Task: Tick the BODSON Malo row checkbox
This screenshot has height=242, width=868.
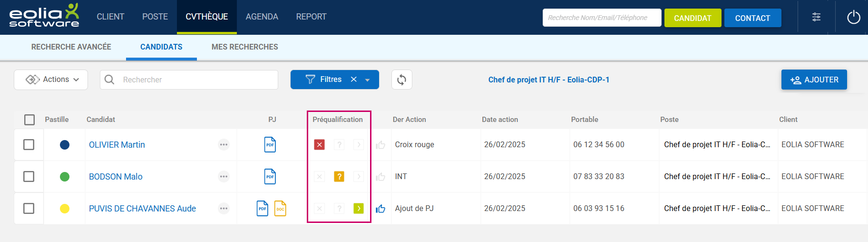Action: click(29, 177)
